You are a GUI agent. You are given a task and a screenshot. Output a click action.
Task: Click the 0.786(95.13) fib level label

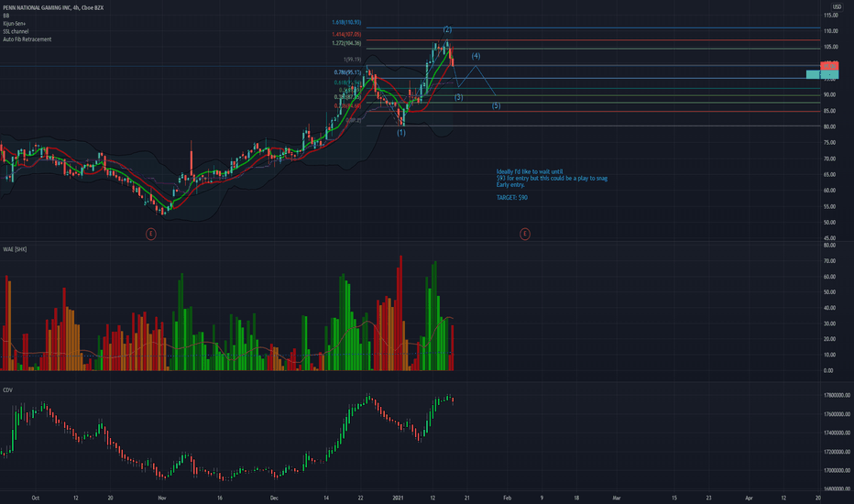coord(347,72)
